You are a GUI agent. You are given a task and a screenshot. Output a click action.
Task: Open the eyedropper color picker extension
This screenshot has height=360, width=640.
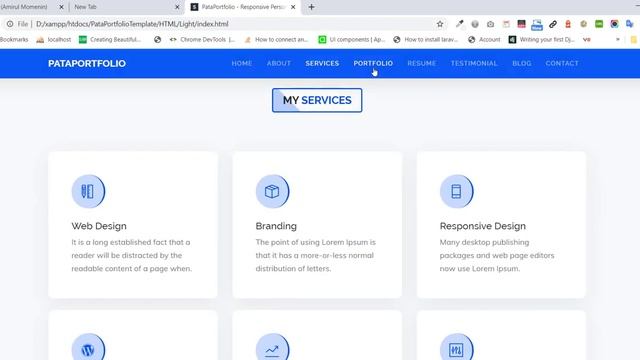tap(460, 24)
